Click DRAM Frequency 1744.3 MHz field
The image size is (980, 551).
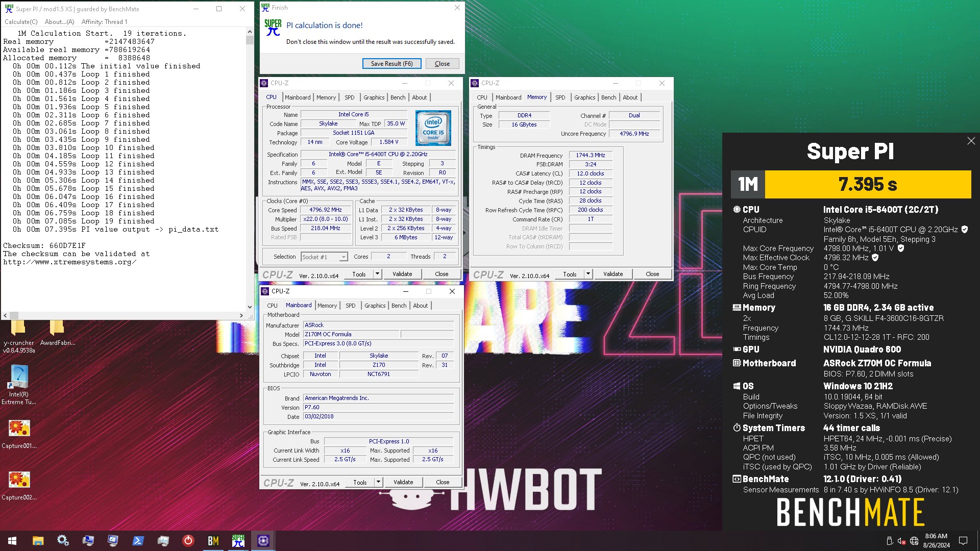click(590, 155)
